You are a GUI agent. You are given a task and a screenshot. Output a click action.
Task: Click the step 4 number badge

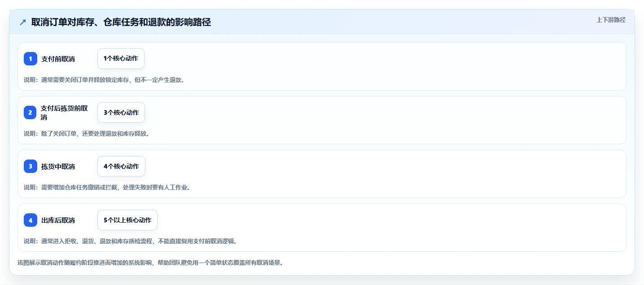point(31,220)
